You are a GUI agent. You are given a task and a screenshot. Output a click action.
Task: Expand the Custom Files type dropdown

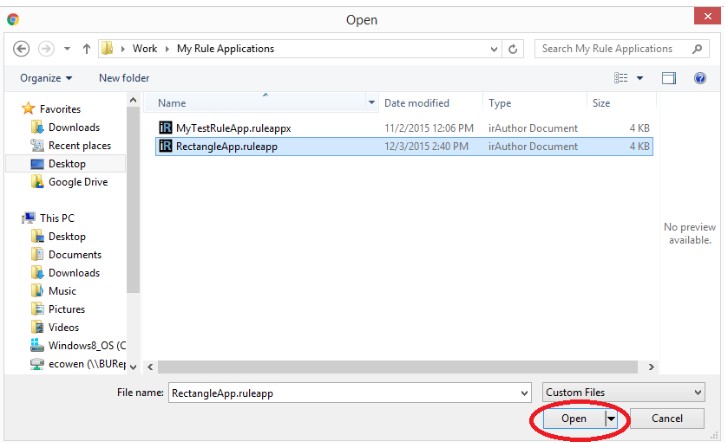(x=697, y=393)
